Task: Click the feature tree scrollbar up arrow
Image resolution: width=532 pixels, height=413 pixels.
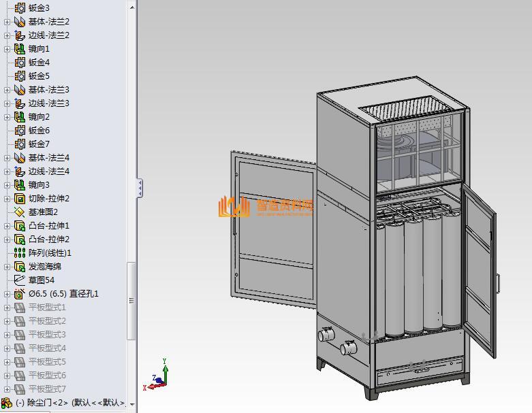Action: point(131,5)
